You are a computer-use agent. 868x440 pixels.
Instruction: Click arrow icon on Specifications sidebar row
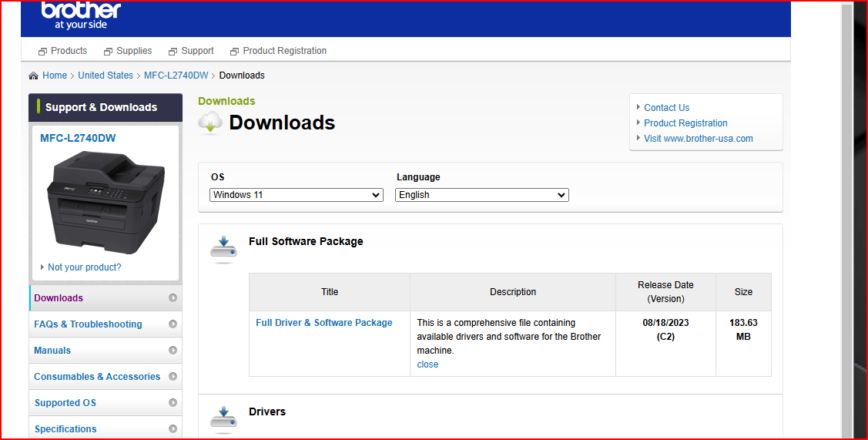point(173,429)
